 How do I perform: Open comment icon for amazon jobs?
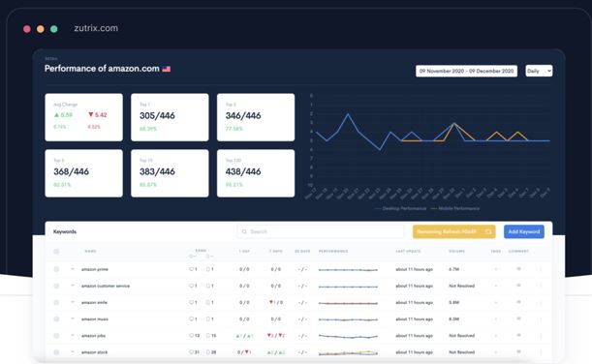pos(518,335)
